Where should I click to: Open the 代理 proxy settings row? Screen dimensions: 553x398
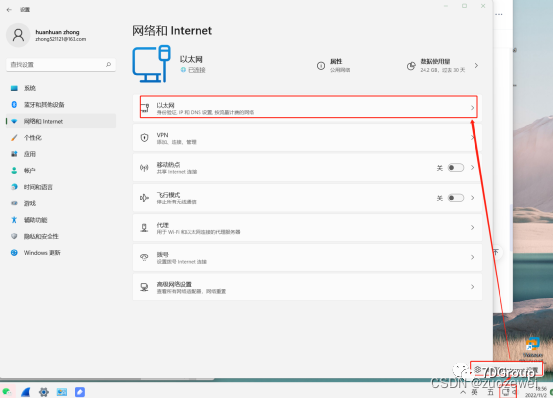(307, 228)
